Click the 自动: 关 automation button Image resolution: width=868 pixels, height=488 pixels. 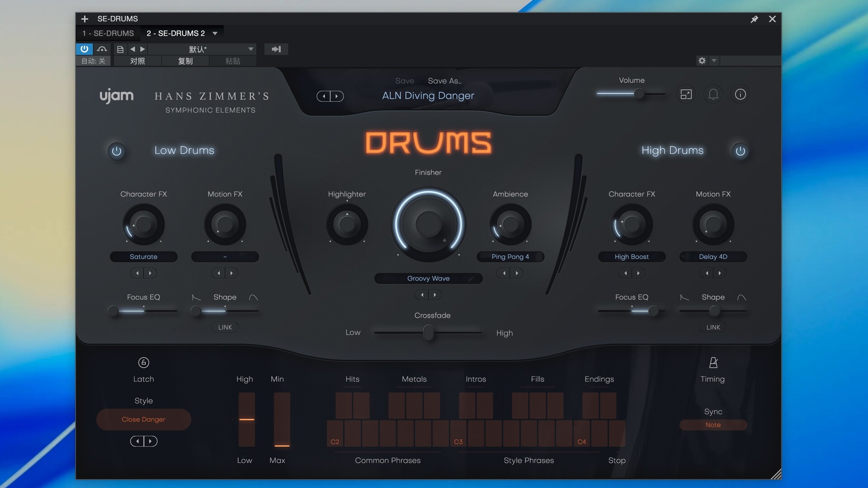94,61
